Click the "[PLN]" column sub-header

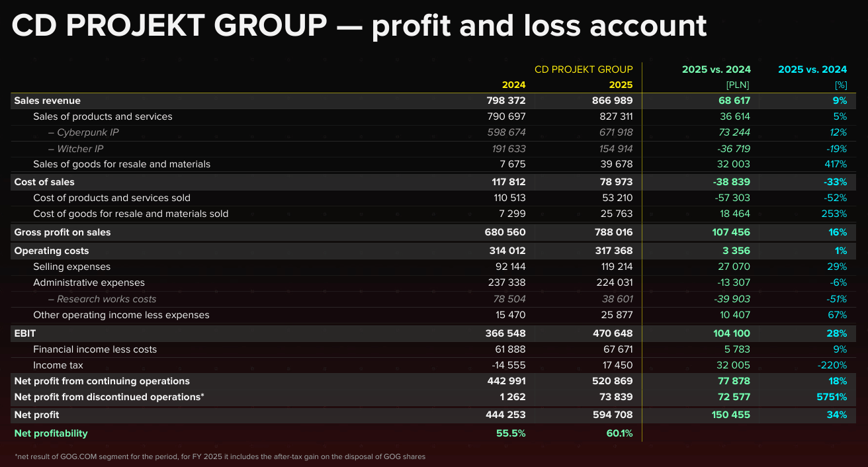click(738, 85)
